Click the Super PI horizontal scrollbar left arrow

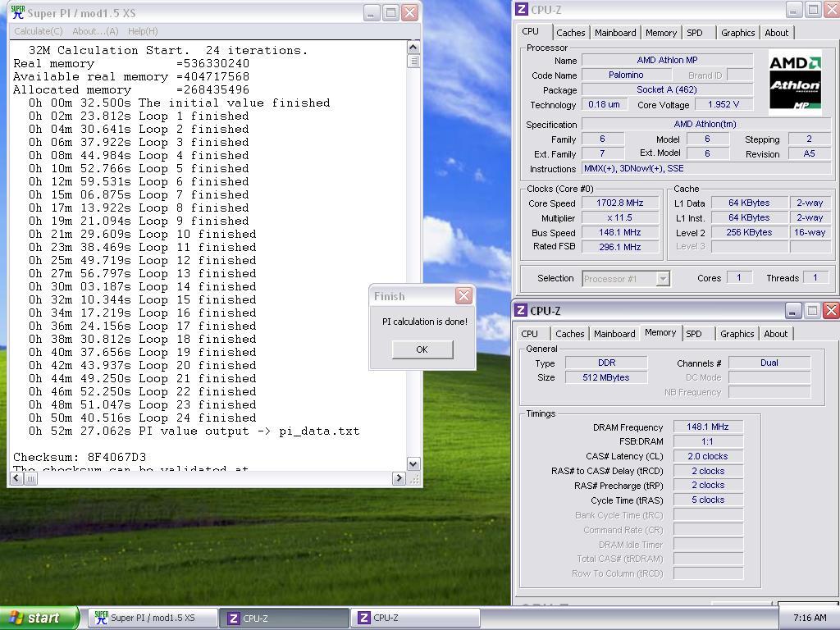(x=16, y=478)
